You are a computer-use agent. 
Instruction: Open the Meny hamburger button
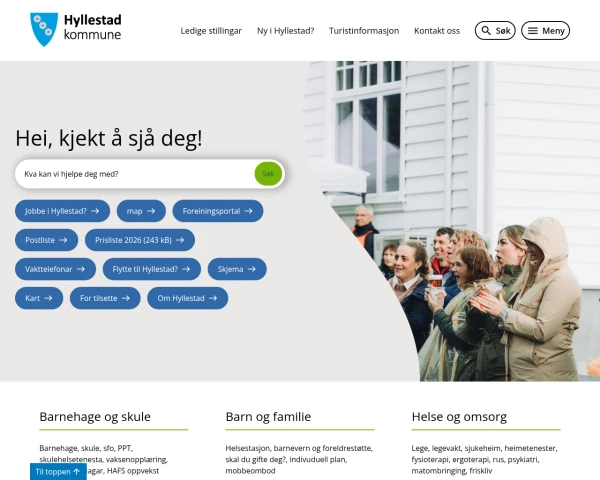point(545,31)
